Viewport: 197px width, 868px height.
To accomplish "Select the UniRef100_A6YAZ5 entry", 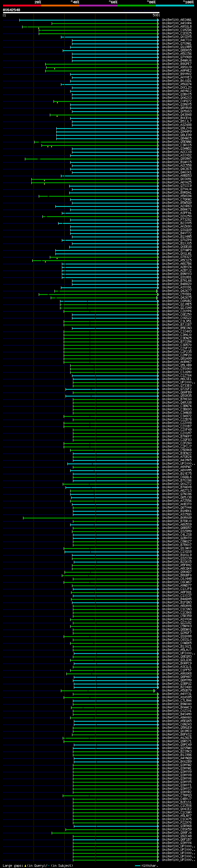I will click(x=177, y=182).
